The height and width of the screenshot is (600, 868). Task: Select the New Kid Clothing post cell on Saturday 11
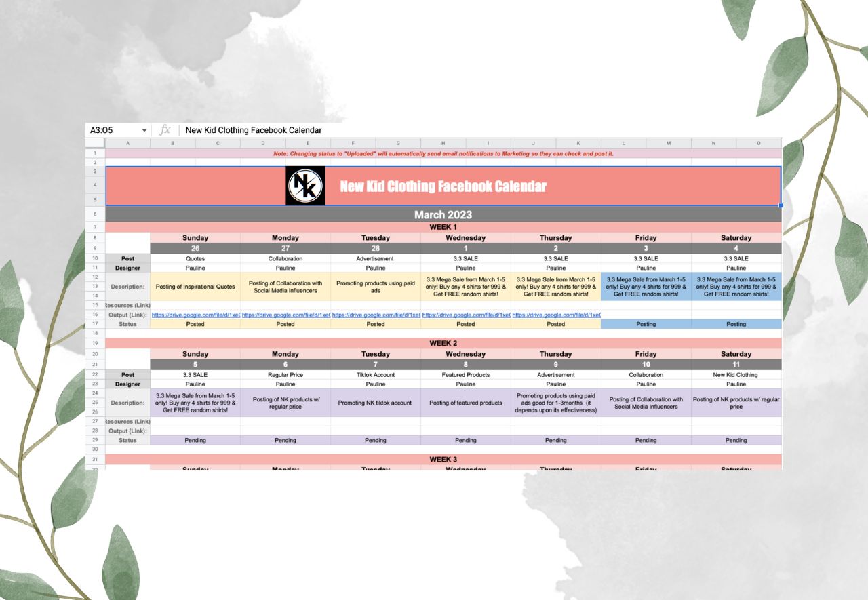pyautogui.click(x=736, y=374)
